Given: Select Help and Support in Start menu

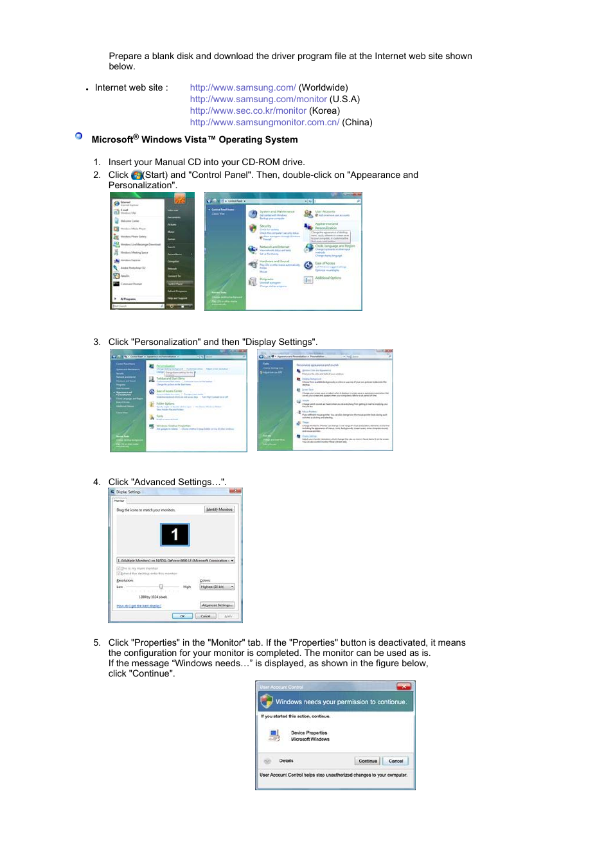Looking at the screenshot, I should click(x=177, y=298).
